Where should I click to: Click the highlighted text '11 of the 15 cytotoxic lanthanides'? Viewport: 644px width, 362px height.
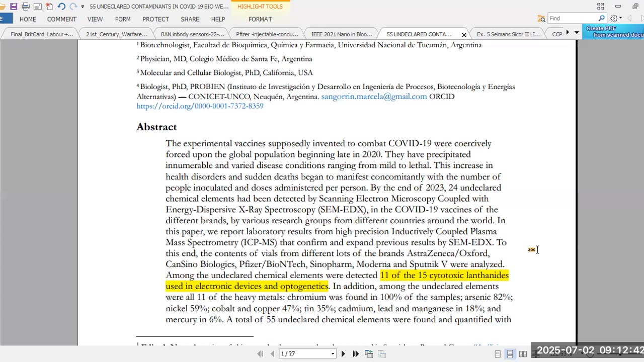[444, 276]
